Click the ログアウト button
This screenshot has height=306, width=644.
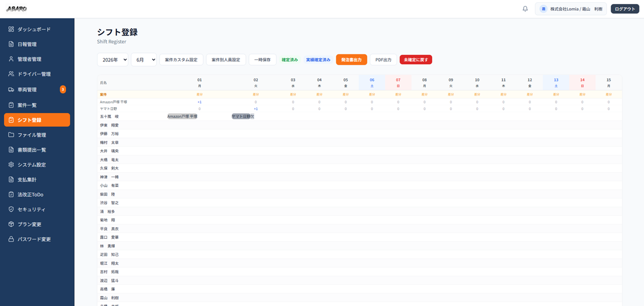click(x=625, y=9)
